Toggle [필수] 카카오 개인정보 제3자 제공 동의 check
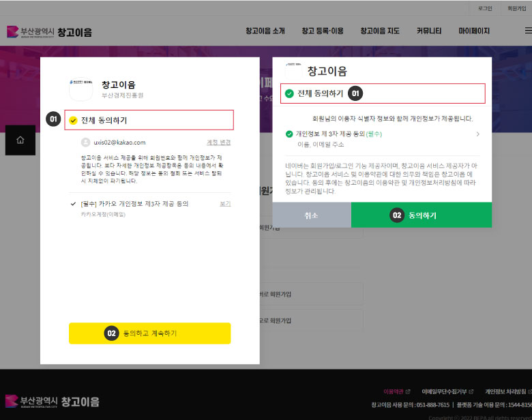This screenshot has width=532, height=420. (x=73, y=204)
